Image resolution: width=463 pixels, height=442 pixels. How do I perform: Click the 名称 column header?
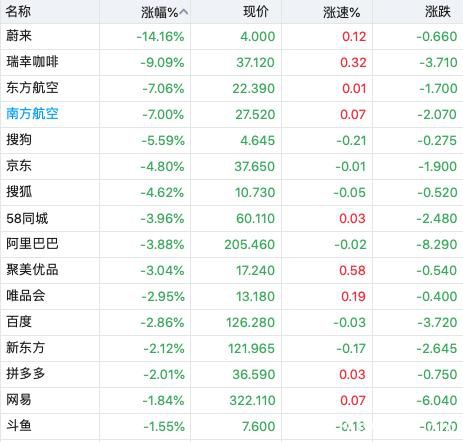[18, 12]
